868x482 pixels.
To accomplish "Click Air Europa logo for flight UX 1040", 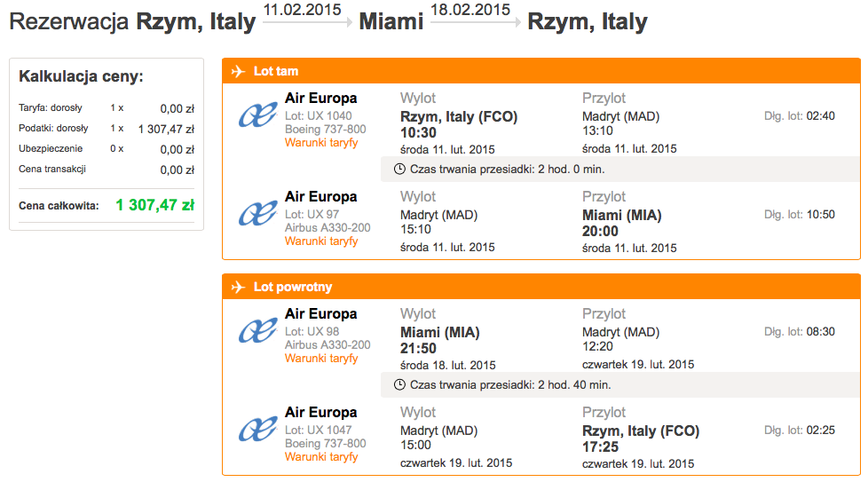I will click(257, 115).
